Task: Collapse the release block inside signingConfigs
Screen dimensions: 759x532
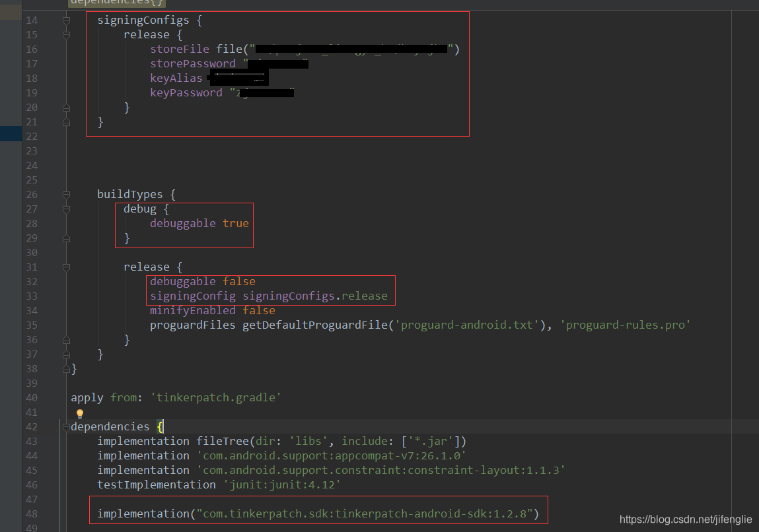Action: point(65,34)
